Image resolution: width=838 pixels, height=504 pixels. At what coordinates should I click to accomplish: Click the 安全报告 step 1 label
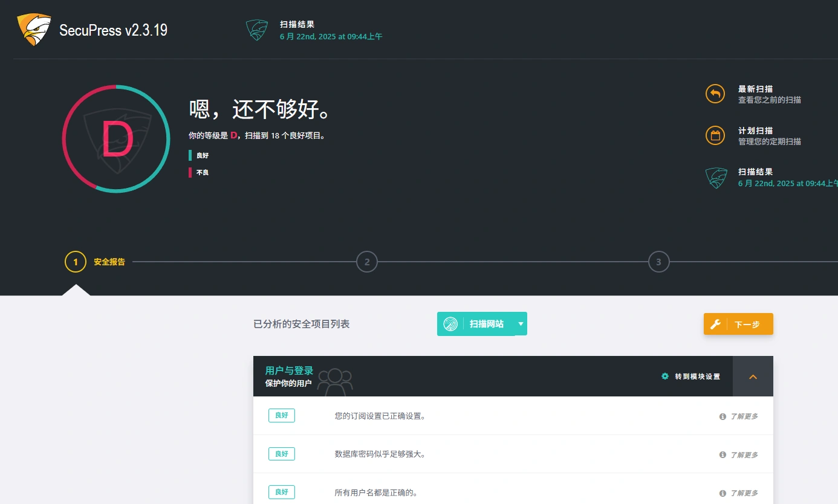[108, 262]
